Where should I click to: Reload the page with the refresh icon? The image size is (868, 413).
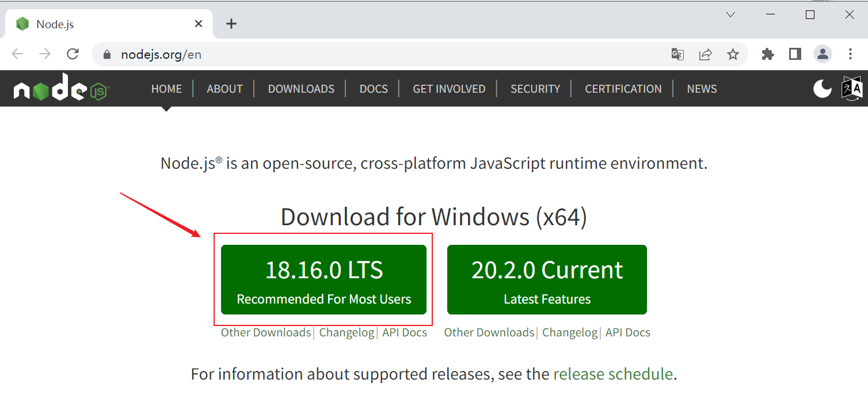(73, 54)
